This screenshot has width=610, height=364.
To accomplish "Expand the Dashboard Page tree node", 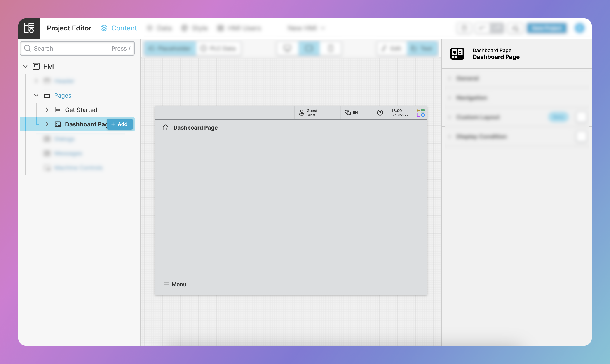I will [x=47, y=124].
